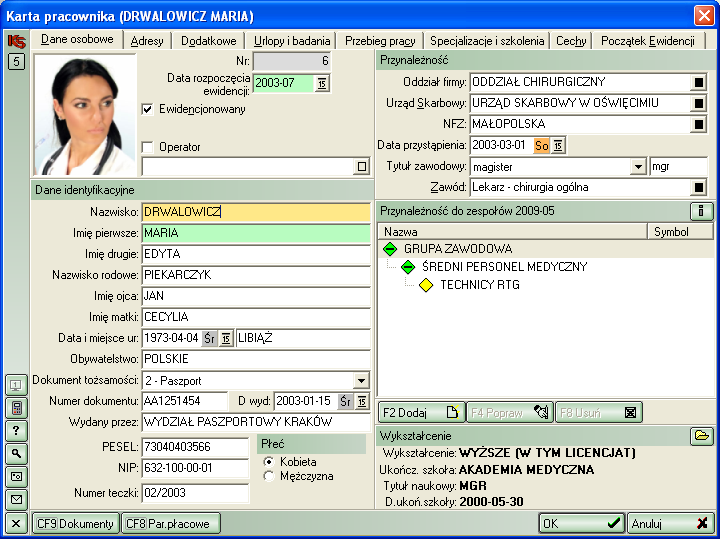Open the Specjalizacje i szkolenia tab
This screenshot has width=720, height=539.
(x=487, y=41)
